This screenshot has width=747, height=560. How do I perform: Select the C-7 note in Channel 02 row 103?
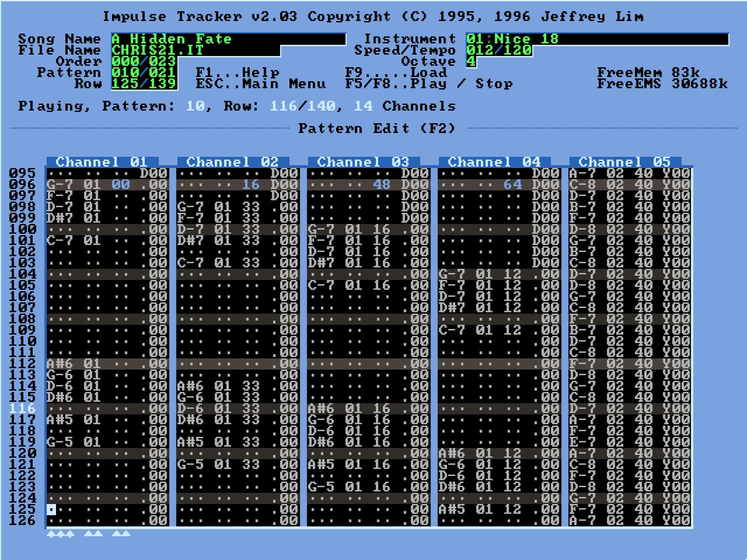click(x=191, y=263)
